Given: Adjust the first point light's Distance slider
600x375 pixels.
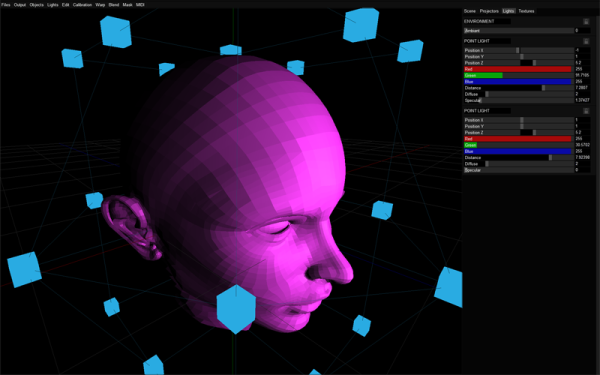Looking at the screenshot, I should pos(518,88).
